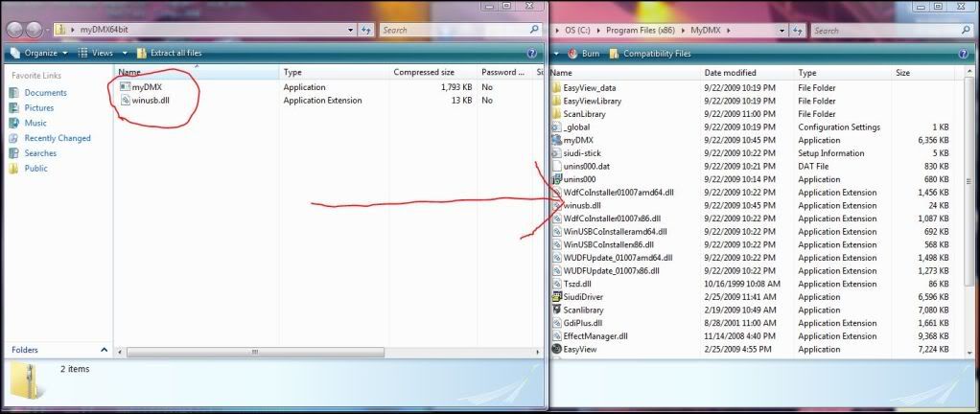Open the EasyView application icon
980x414 pixels.
tap(557, 350)
